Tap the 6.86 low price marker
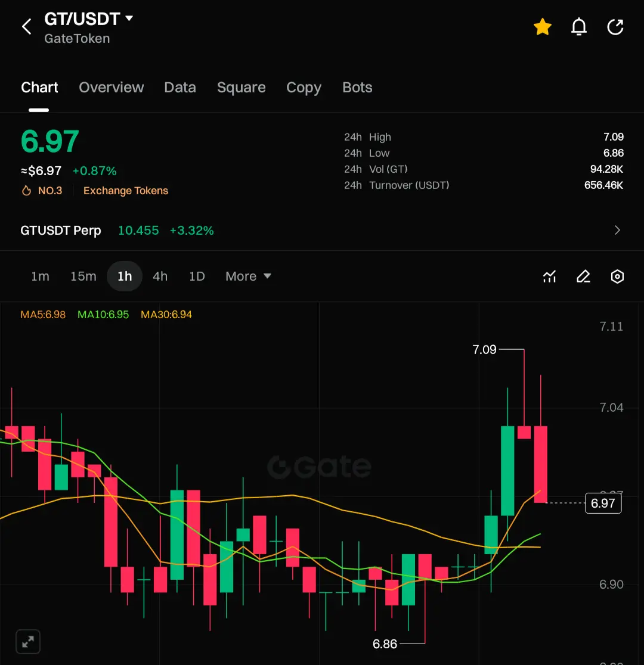 pos(385,644)
